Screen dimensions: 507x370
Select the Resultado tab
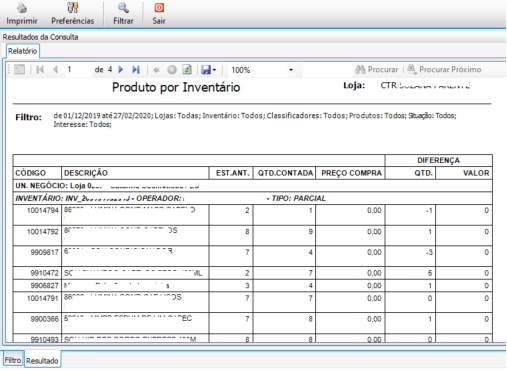[x=42, y=361]
